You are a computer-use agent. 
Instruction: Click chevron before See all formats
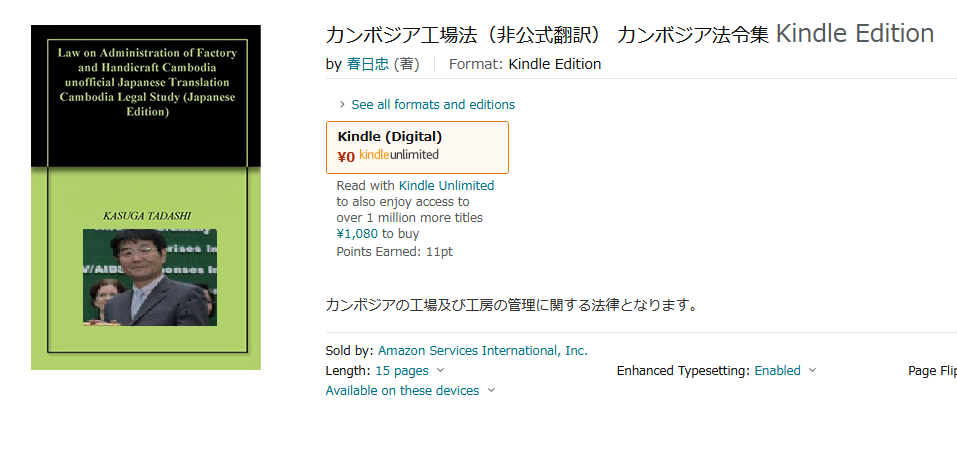pyautogui.click(x=342, y=104)
